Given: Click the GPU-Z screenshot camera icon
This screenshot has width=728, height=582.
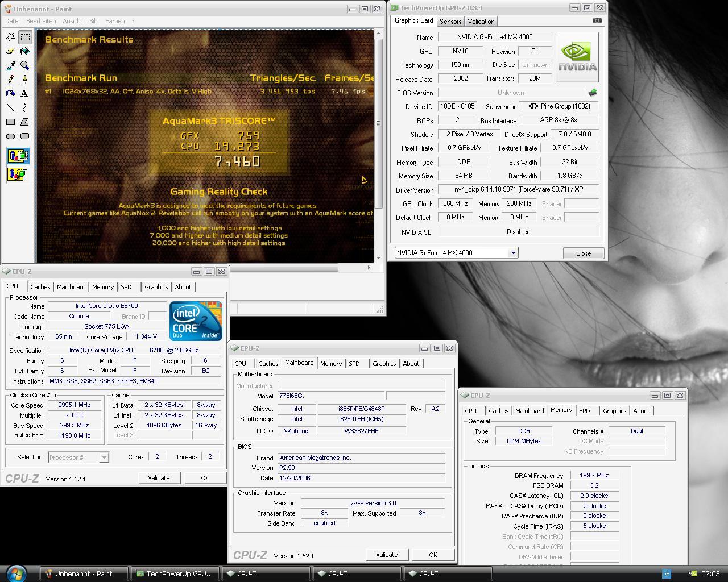Looking at the screenshot, I should [597, 20].
